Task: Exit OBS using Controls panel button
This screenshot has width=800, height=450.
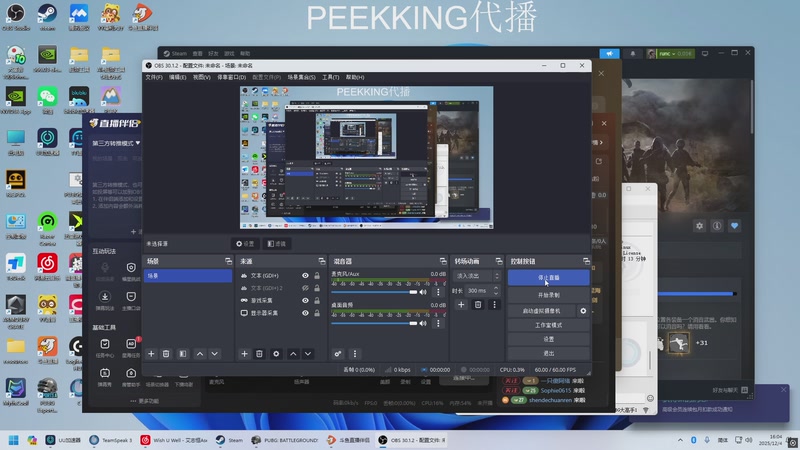Action: 548,353
